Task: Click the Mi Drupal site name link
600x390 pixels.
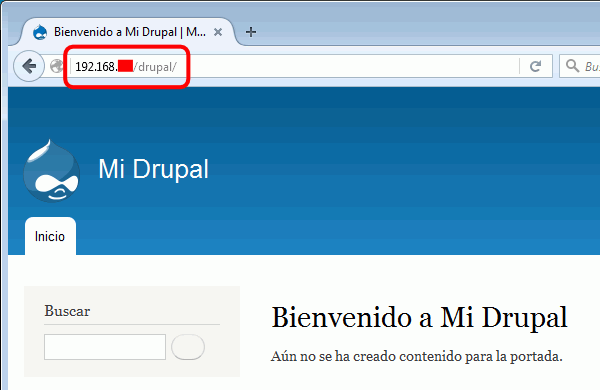Action: pyautogui.click(x=153, y=169)
